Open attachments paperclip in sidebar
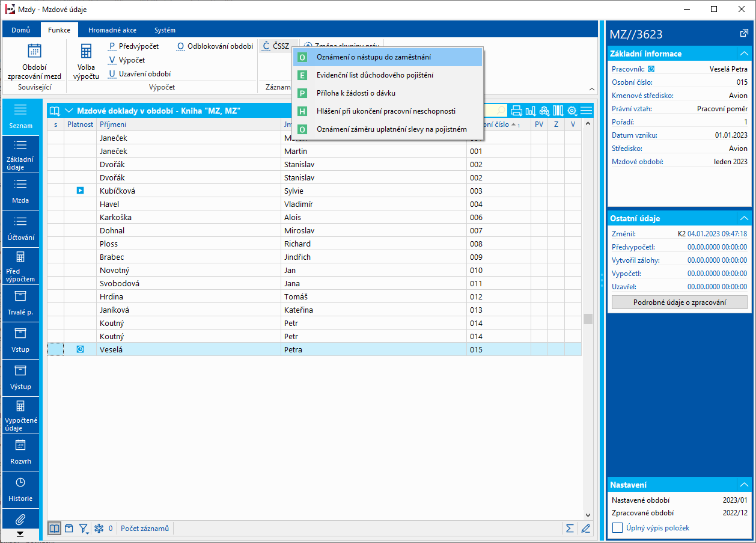This screenshot has width=756, height=543. (x=20, y=519)
